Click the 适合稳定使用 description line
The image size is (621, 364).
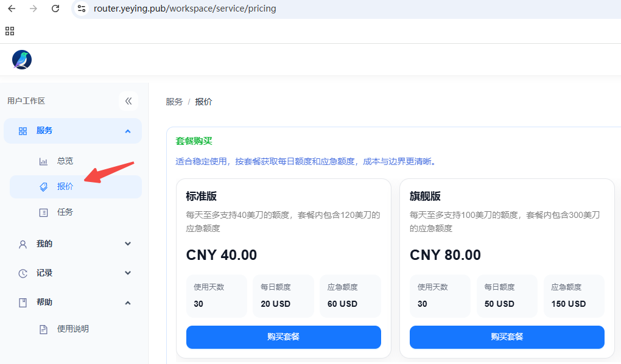point(306,161)
